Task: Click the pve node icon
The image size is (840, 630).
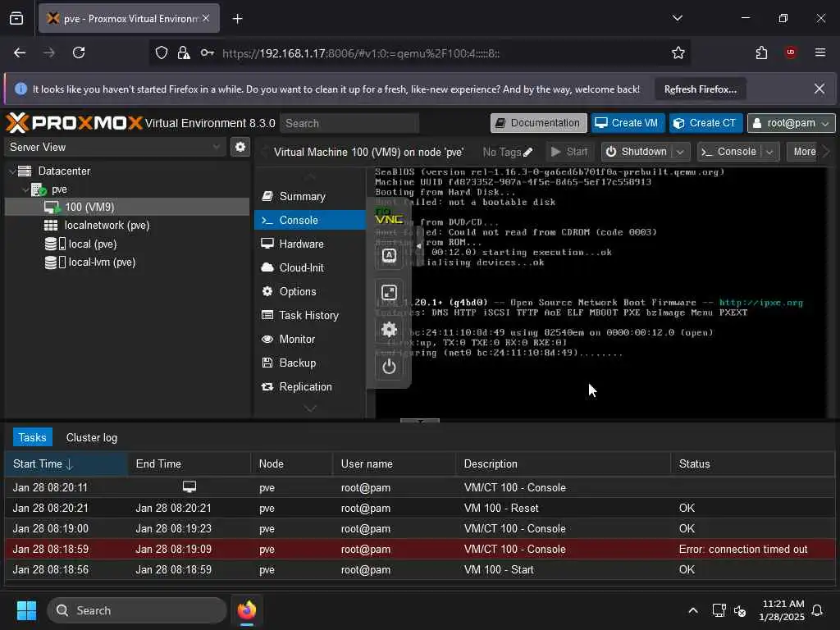Action: pos(39,189)
